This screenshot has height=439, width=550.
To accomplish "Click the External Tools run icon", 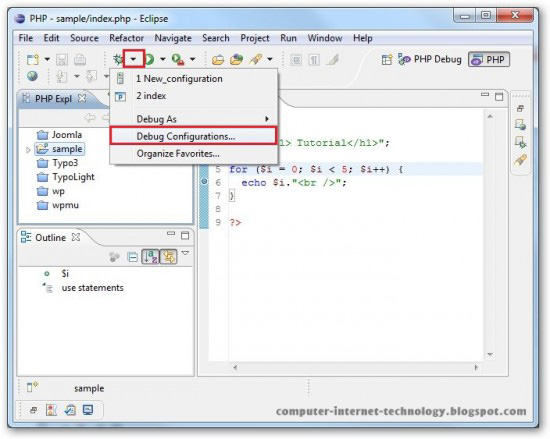I will [178, 60].
